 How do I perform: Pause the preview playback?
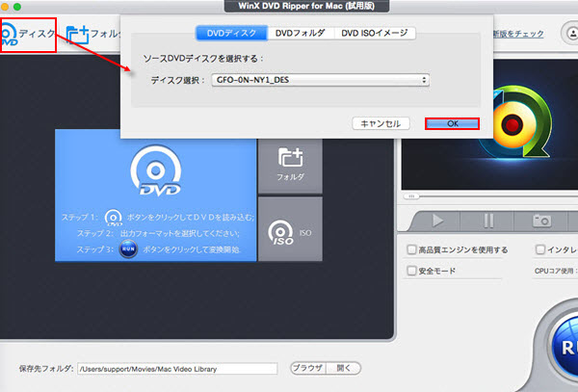coord(488,221)
